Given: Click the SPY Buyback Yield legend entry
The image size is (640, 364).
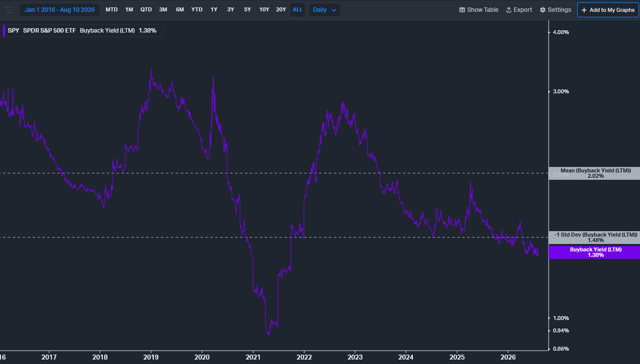Looking at the screenshot, I should pyautogui.click(x=82, y=31).
